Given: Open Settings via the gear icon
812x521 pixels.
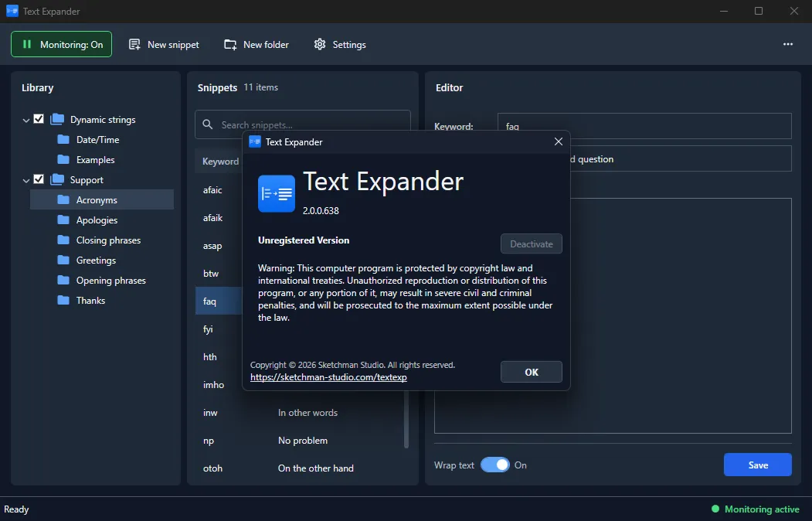Looking at the screenshot, I should (x=320, y=45).
